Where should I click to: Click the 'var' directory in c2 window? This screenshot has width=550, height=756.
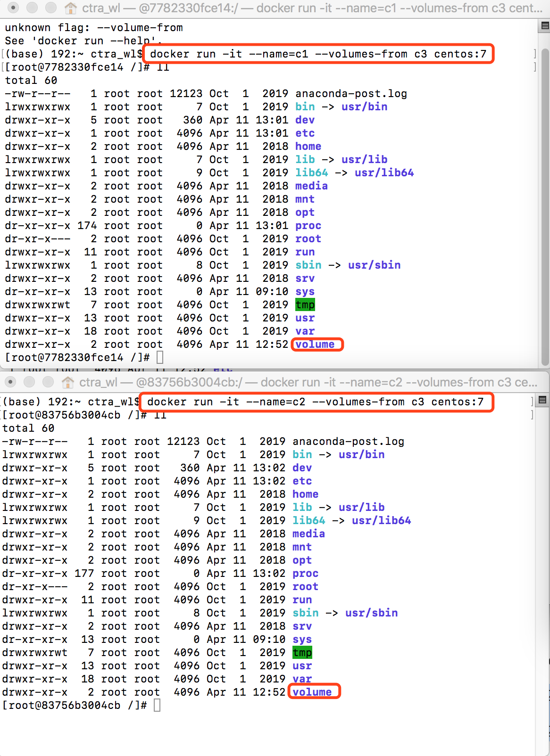point(302,679)
